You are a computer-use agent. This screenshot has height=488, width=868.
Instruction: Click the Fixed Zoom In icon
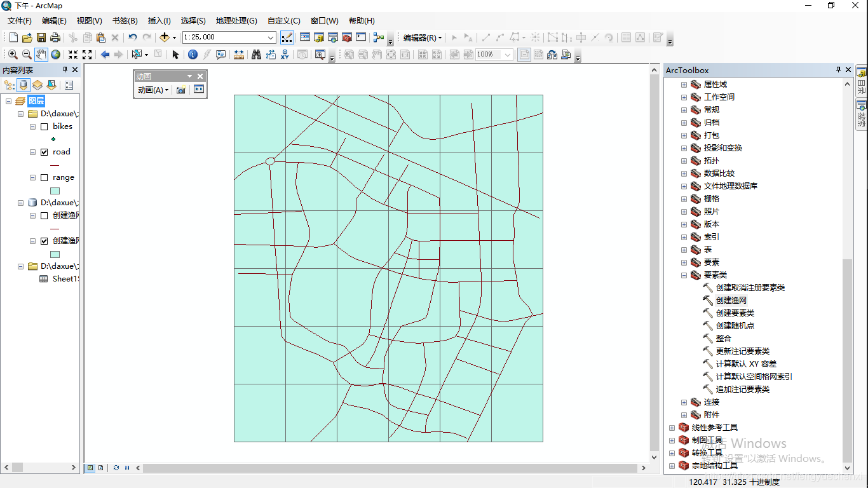(x=73, y=55)
